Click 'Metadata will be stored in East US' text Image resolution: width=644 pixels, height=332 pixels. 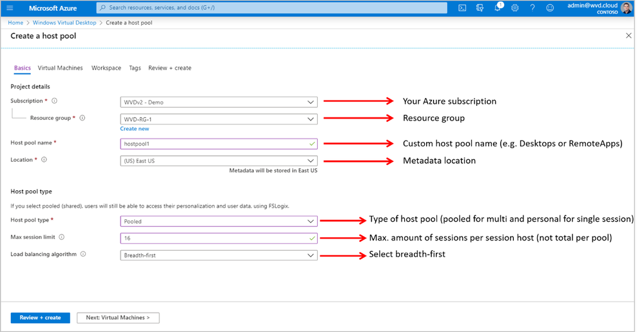[273, 171]
